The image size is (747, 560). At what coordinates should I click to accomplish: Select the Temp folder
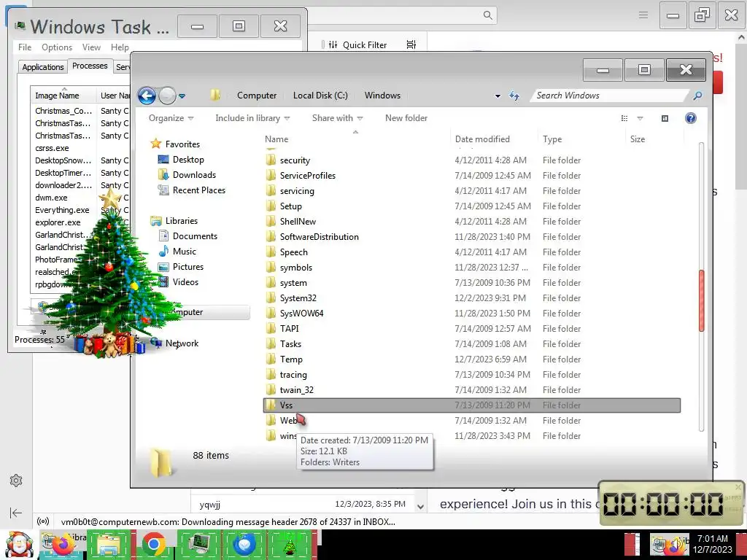291,359
